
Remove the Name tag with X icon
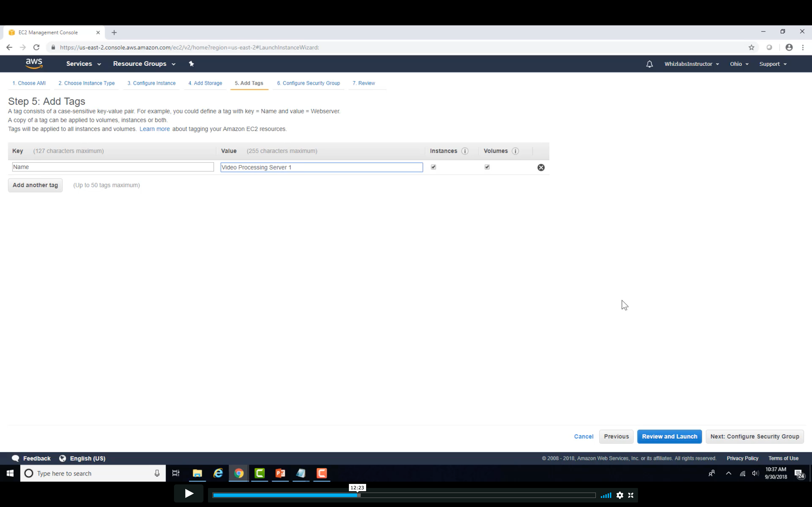541,167
